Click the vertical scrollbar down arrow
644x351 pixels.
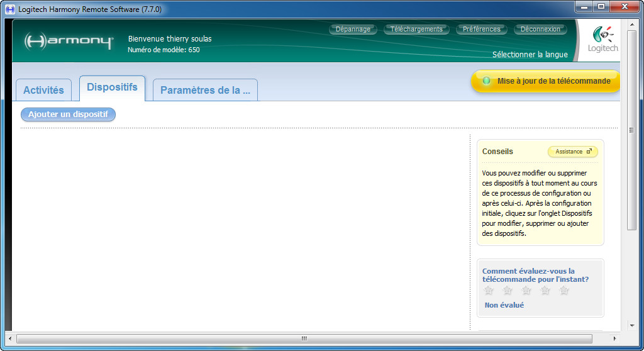(631, 325)
